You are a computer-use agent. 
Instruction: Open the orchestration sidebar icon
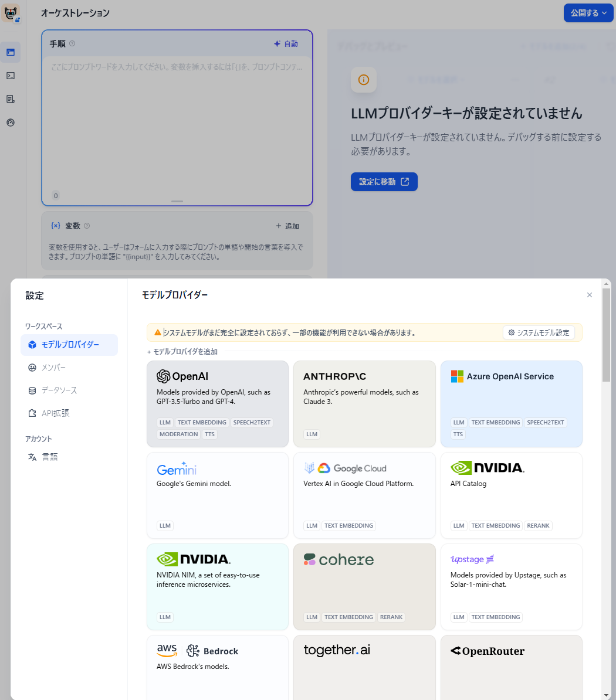point(11,52)
